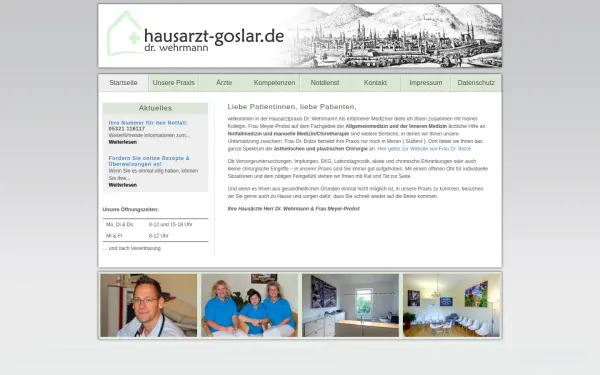Open 'Ihre Nummer für den Notfall' news link
The height and width of the screenshot is (375, 600).
[x=148, y=123]
